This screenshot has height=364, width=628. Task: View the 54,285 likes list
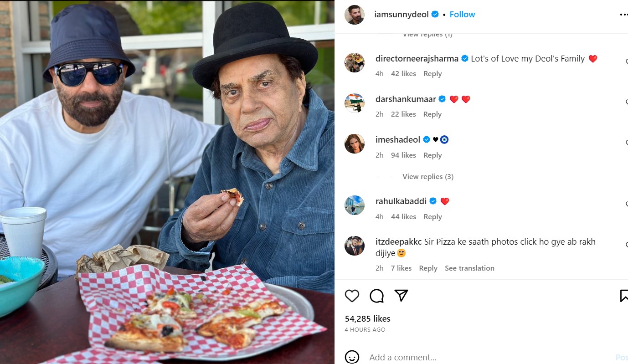coord(367,319)
